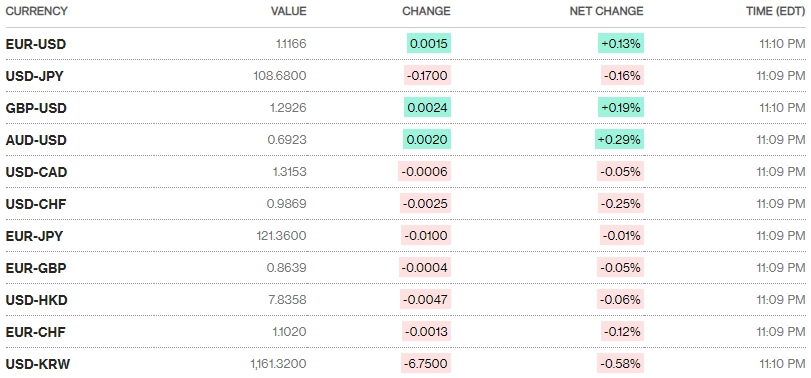811x378 pixels.
Task: Open the AUD-USD currency pair link
Action: [36, 140]
